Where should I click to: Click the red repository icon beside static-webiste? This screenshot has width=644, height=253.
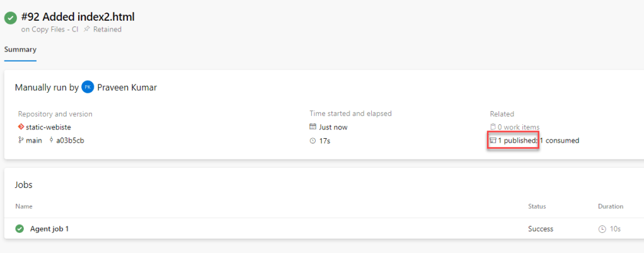(21, 127)
